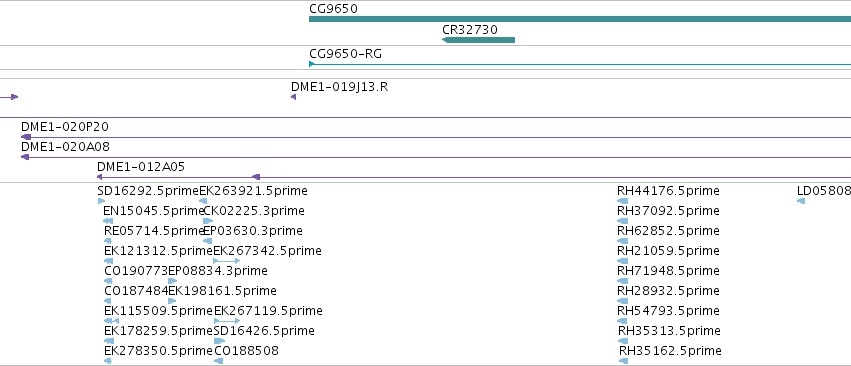This screenshot has width=851, height=366.
Task: Open the CG9650-RG transcript label
Action: pos(346,54)
